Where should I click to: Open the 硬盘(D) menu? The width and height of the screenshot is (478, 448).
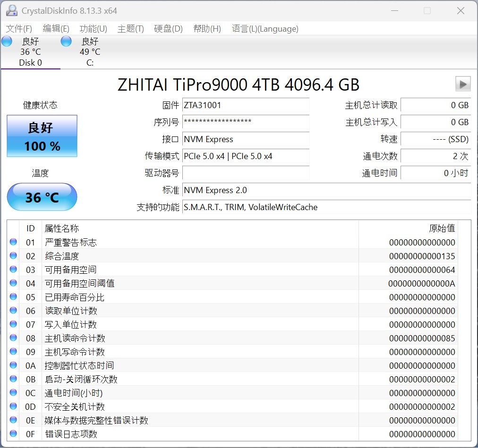pyautogui.click(x=168, y=29)
